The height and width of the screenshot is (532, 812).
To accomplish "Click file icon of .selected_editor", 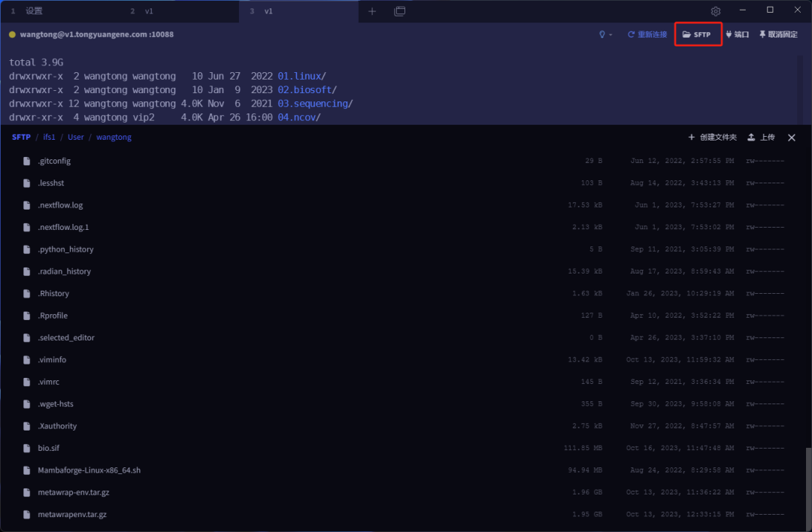I will [26, 338].
